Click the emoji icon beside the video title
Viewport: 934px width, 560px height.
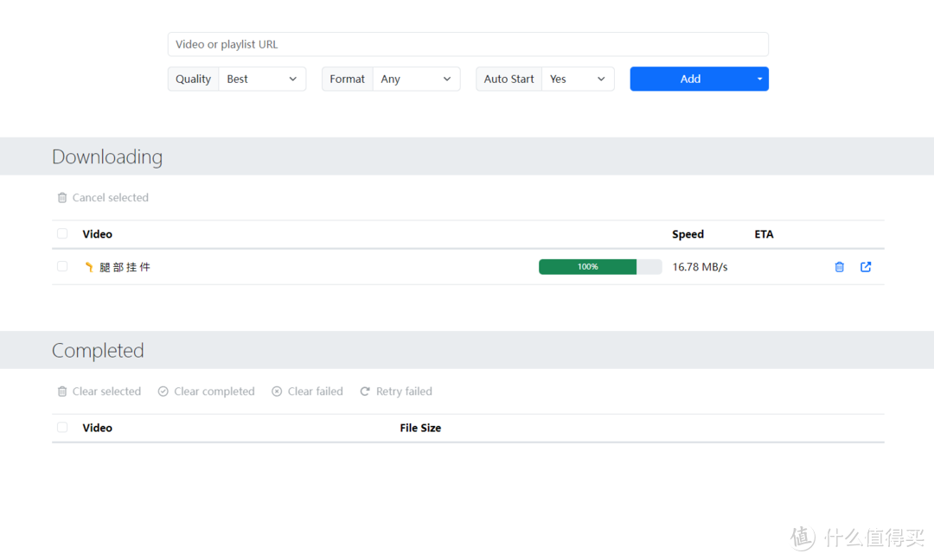coord(88,267)
